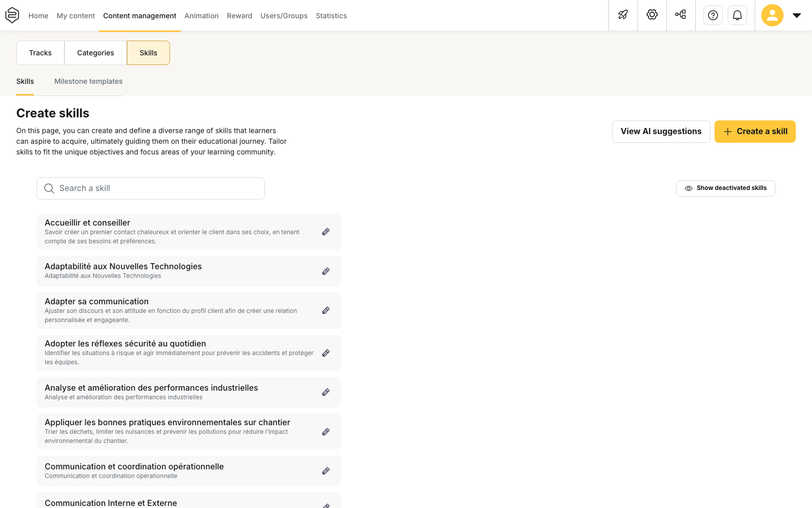Edit Analyse et amélioration des performances skill

pyautogui.click(x=326, y=392)
